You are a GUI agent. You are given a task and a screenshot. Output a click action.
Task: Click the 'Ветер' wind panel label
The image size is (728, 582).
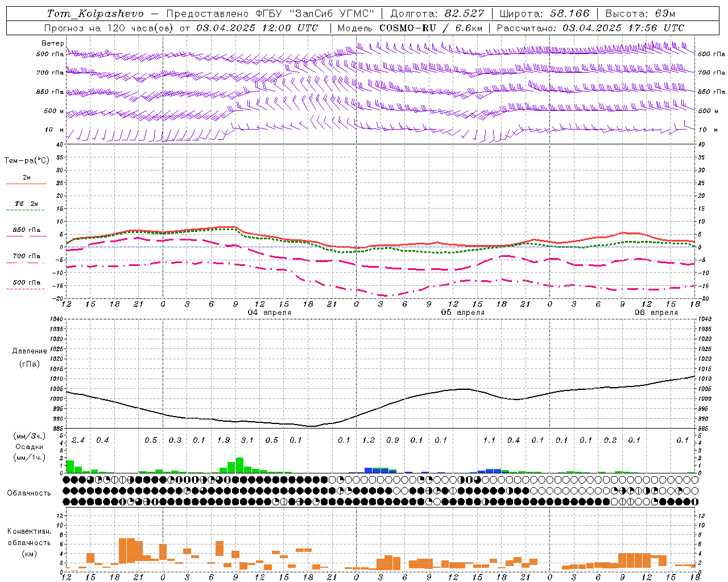[x=53, y=43]
